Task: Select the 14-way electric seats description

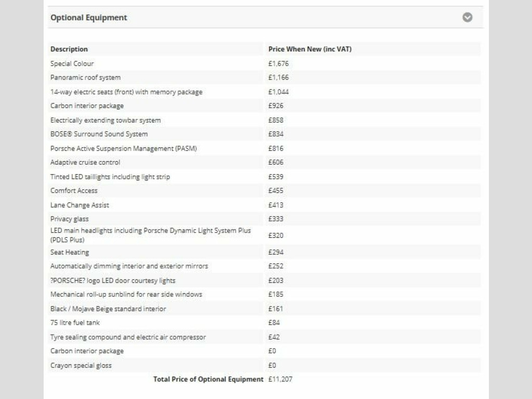Action: click(126, 92)
